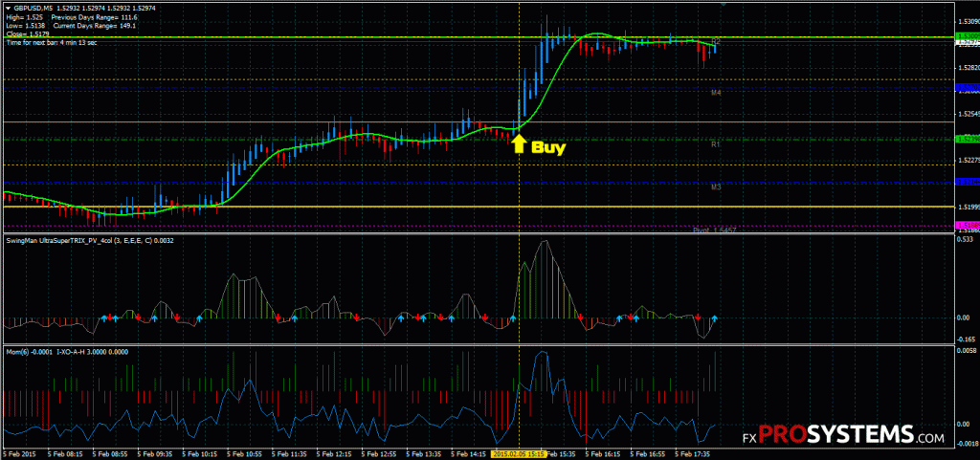Viewport: 980px width, 460px height.
Task: Click the R1 pivot level label
Action: click(x=716, y=144)
